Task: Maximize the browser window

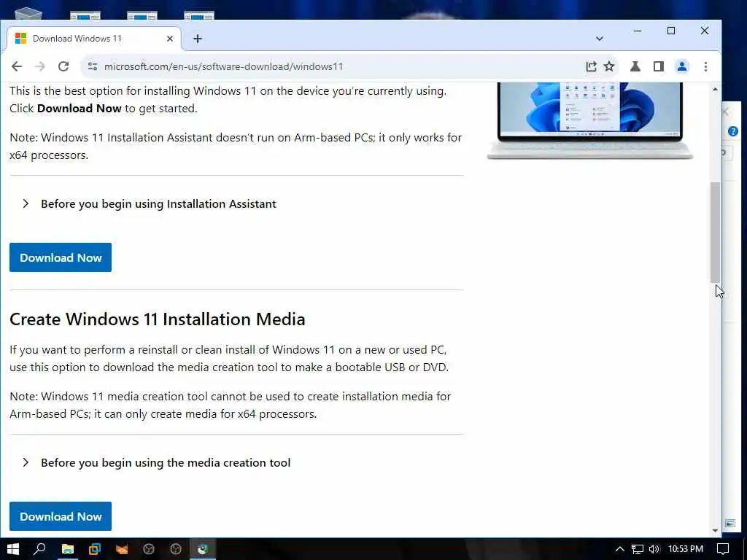Action: pos(671,31)
